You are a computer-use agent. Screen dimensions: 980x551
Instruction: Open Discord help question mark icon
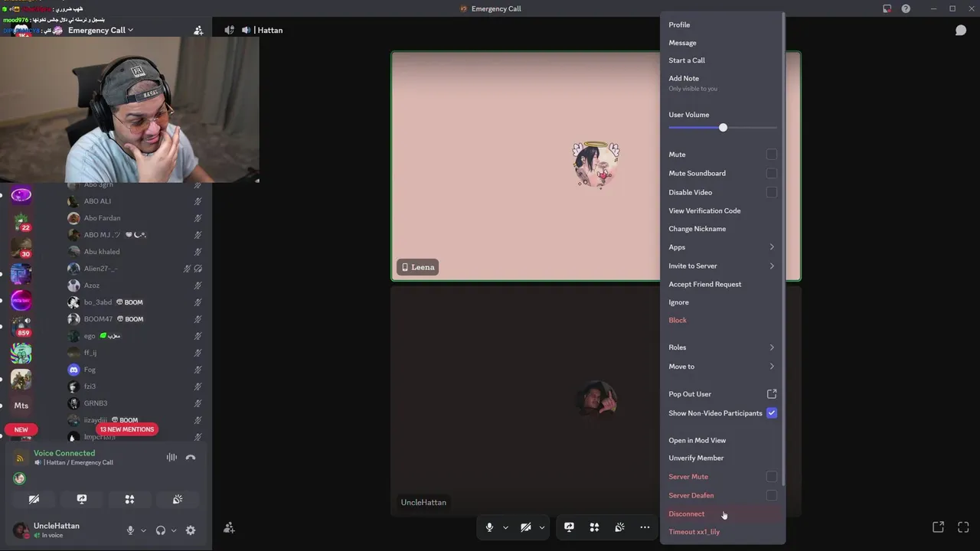[x=906, y=8]
